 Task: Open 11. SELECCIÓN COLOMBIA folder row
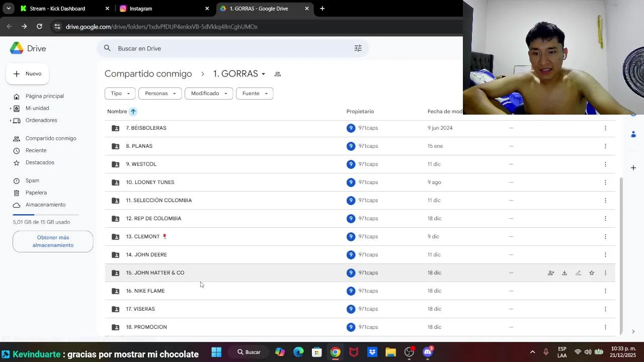tap(360, 201)
